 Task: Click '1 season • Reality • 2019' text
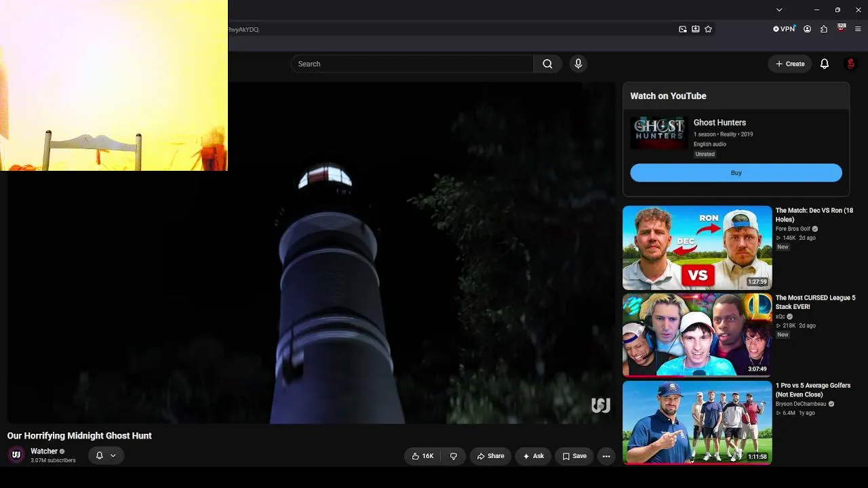click(x=723, y=134)
